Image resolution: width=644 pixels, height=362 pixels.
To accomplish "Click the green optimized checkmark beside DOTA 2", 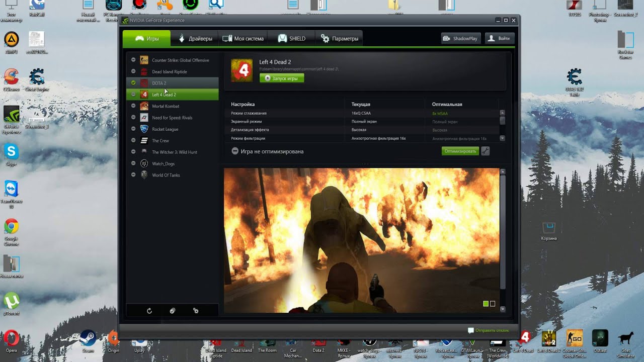I will pyautogui.click(x=133, y=83).
